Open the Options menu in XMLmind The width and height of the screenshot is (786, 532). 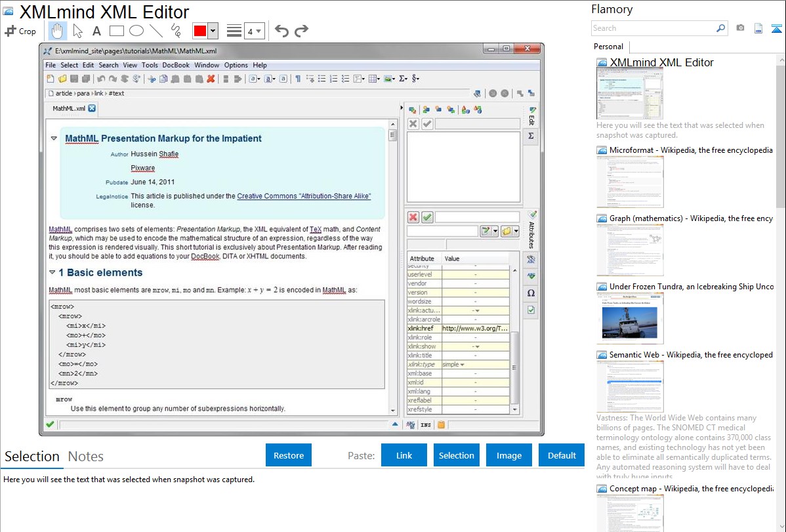pos(236,65)
